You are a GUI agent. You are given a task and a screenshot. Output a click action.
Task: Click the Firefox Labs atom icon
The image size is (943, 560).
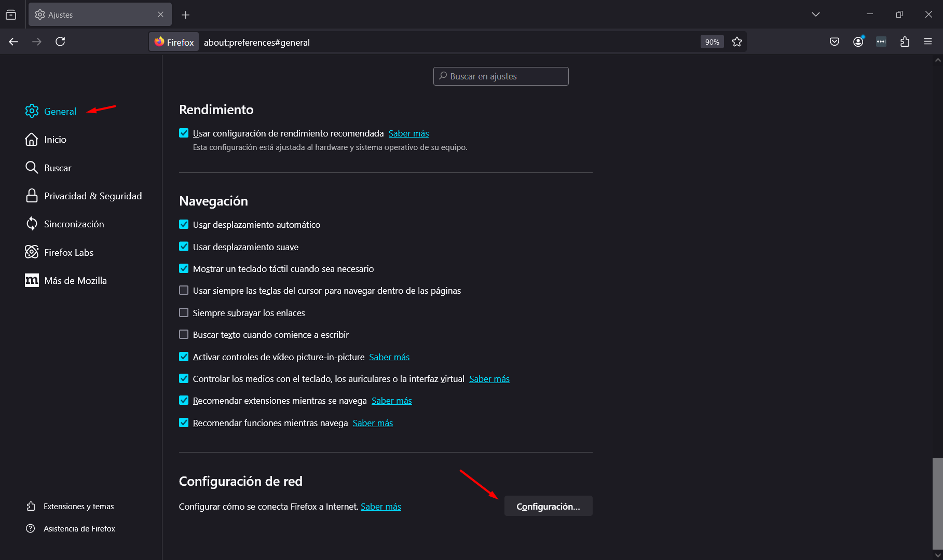(x=32, y=252)
